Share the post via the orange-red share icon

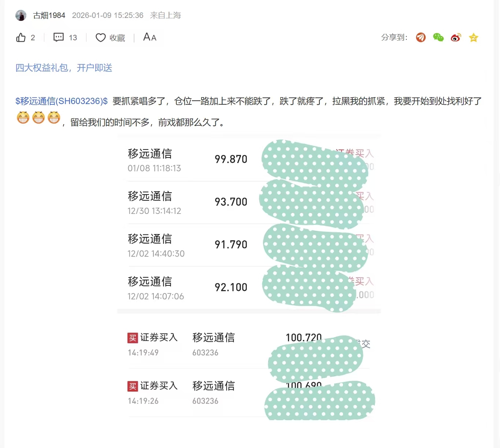point(421,37)
